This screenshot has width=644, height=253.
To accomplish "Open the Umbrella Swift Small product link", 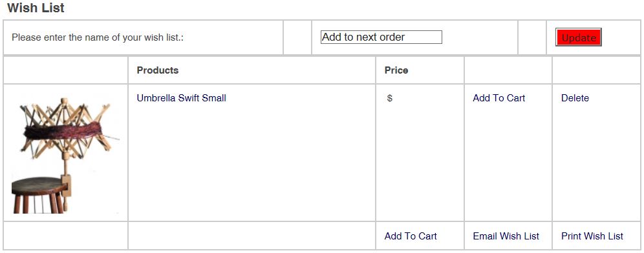I will tap(181, 98).
